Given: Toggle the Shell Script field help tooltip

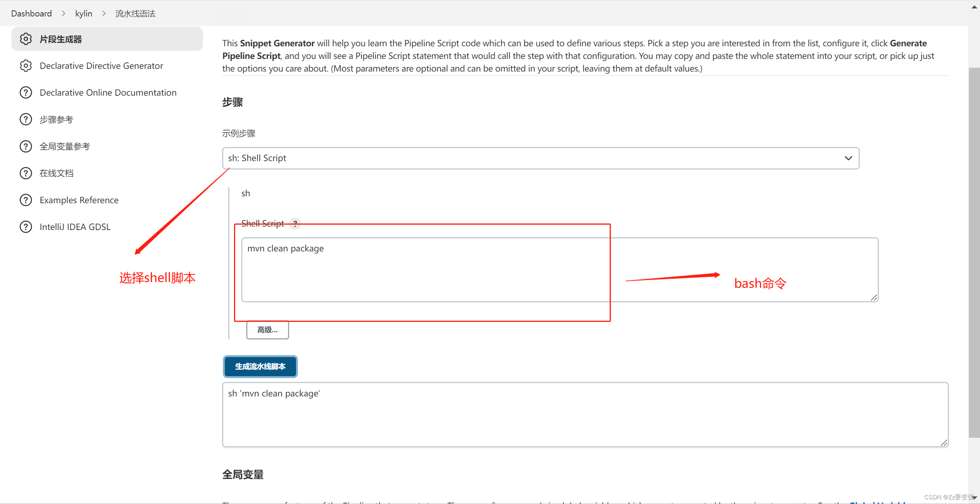Looking at the screenshot, I should pyautogui.click(x=295, y=224).
